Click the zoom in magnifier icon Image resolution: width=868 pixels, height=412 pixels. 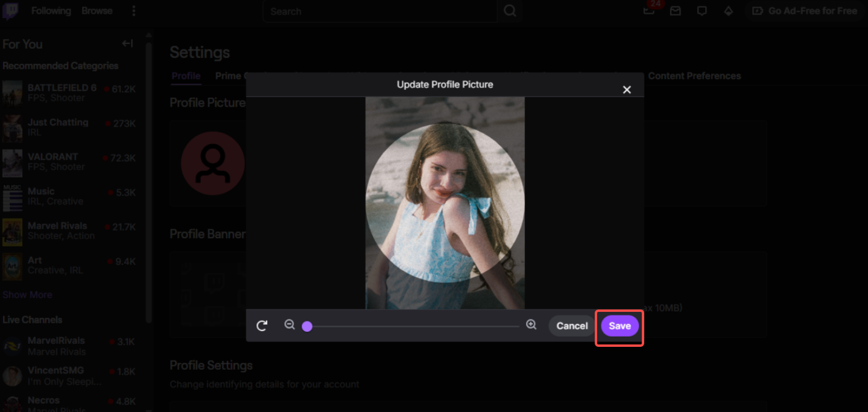[531, 325]
